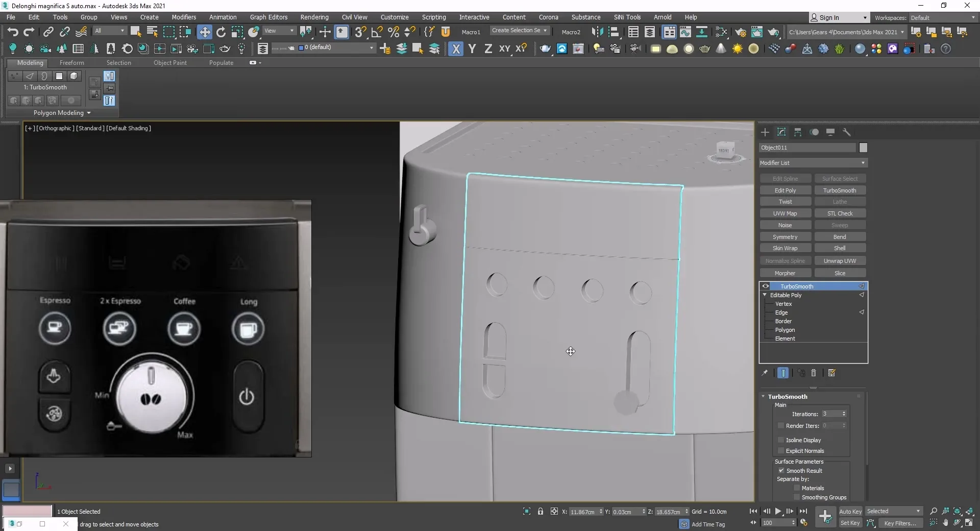Click the object color swatch

(863, 148)
